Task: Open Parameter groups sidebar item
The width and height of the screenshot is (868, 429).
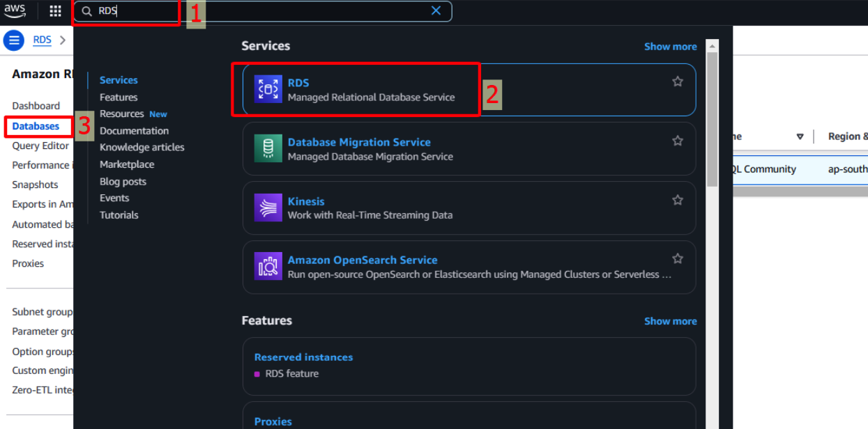Action: 42,331
